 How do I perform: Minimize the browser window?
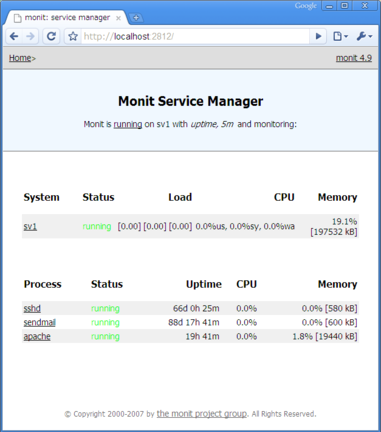pos(329,6)
